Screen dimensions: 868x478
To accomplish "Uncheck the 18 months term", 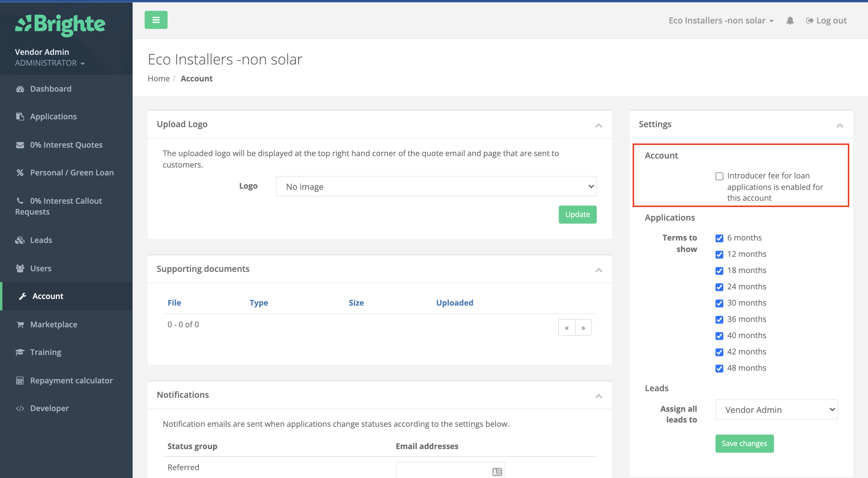I will [719, 271].
